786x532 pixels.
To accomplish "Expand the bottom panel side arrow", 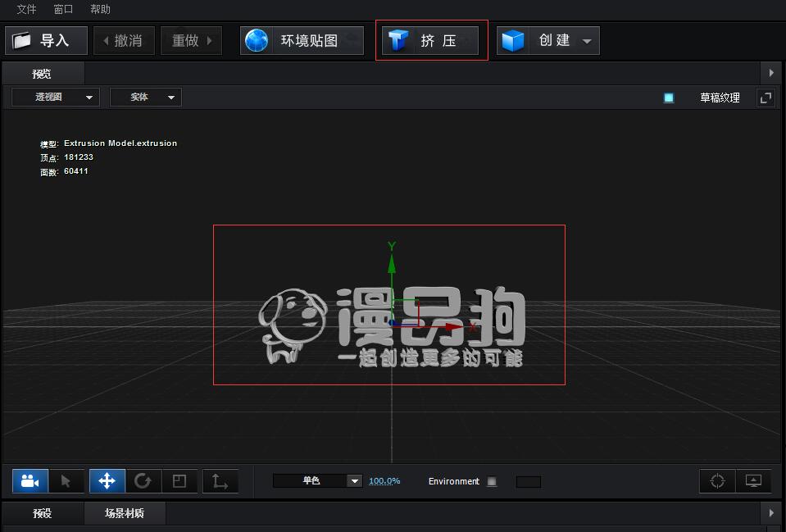I will 771,513.
